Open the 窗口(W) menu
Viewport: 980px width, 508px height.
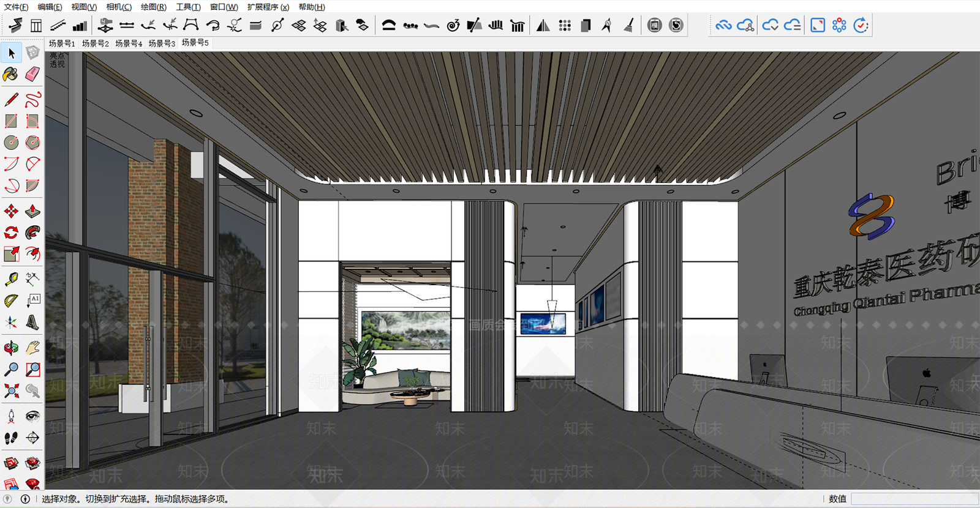pyautogui.click(x=224, y=7)
